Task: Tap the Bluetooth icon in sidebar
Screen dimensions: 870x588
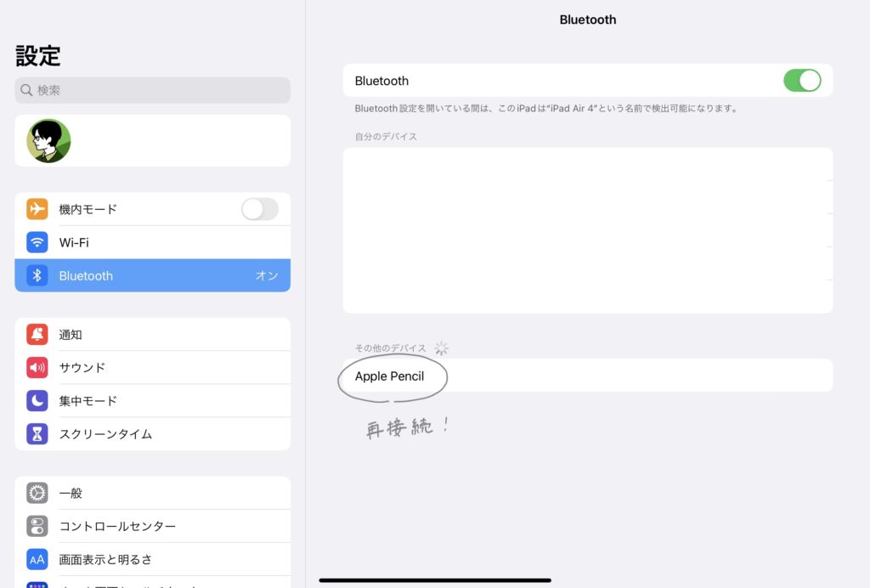Action: click(x=37, y=275)
